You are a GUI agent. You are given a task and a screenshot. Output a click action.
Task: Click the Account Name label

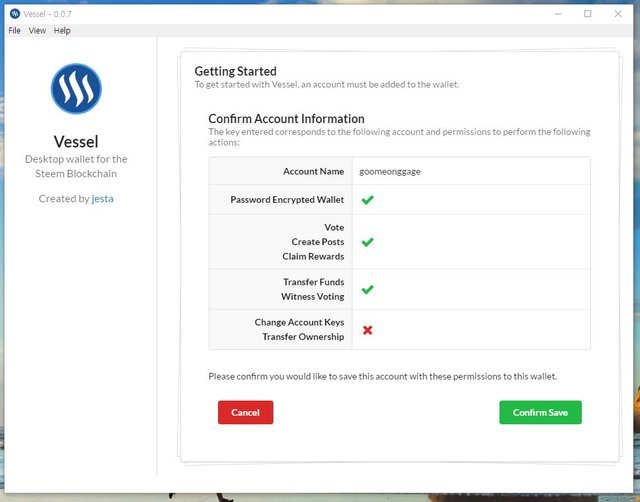coord(313,171)
